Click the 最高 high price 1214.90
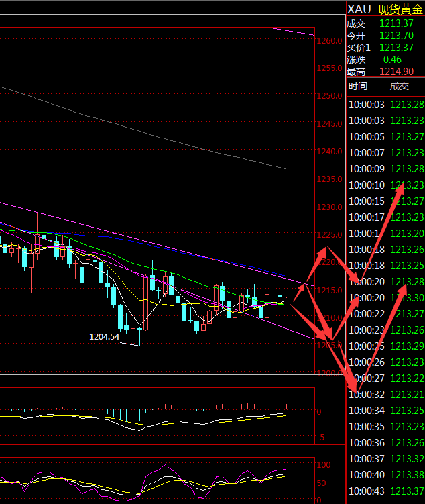 click(x=396, y=71)
